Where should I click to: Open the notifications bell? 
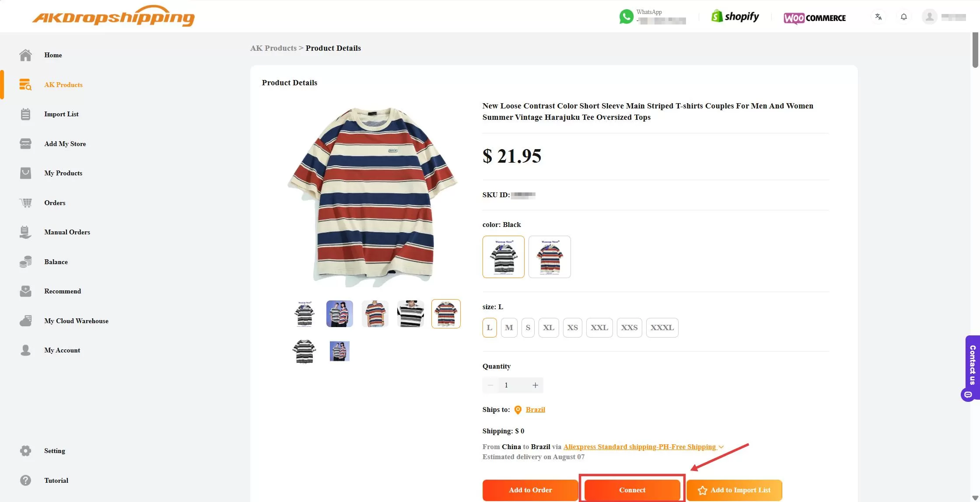[903, 17]
